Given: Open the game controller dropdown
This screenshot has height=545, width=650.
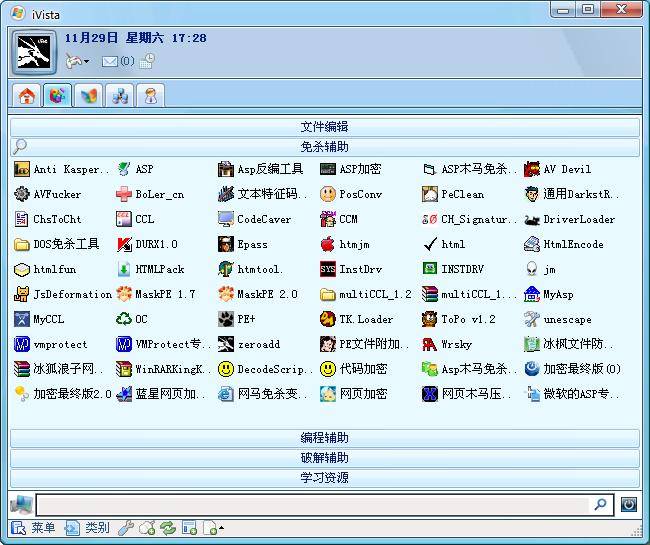Looking at the screenshot, I should [77, 62].
